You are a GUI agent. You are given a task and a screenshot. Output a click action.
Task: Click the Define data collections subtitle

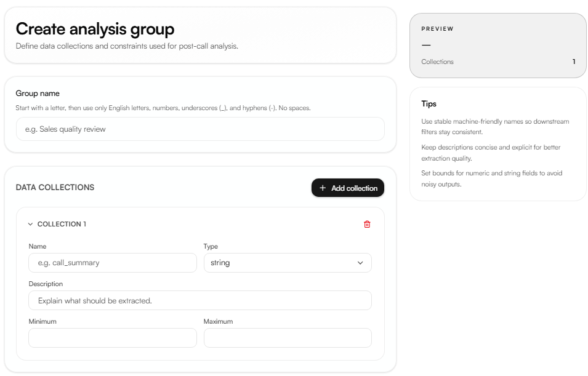coord(127,46)
